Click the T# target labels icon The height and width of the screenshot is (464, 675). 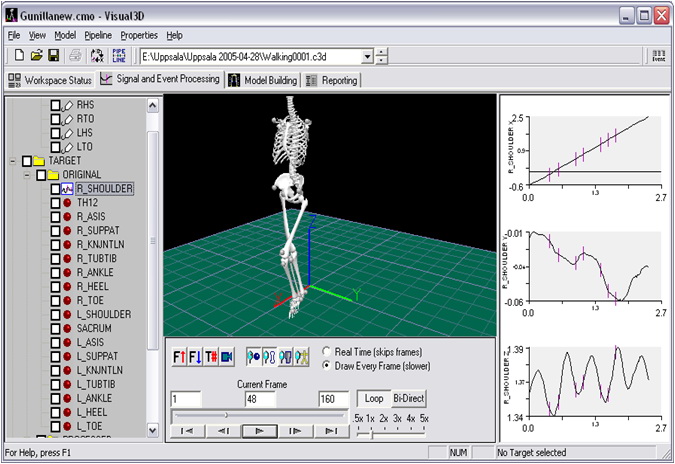click(x=211, y=356)
